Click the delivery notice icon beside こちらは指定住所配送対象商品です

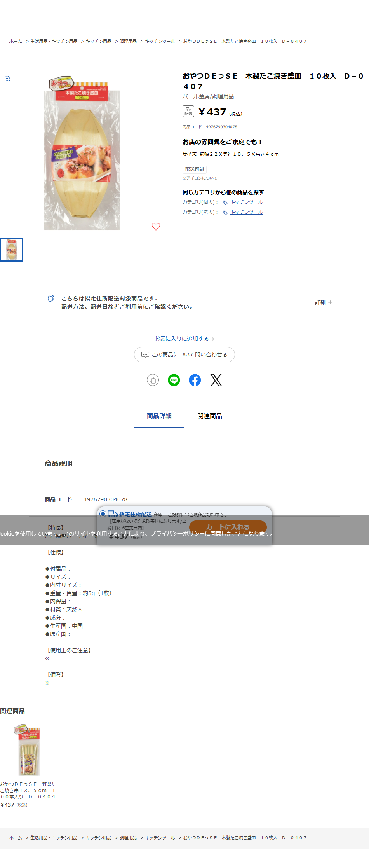point(51,298)
